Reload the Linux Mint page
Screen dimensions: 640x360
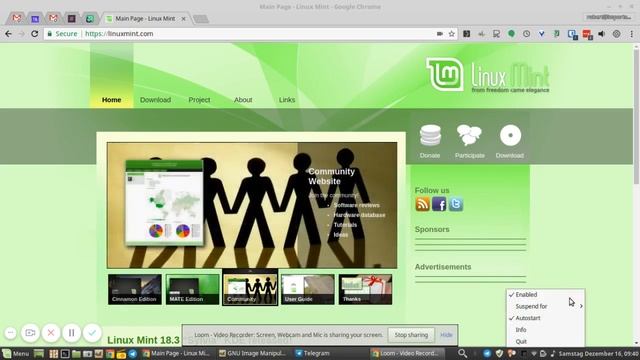pos(35,34)
